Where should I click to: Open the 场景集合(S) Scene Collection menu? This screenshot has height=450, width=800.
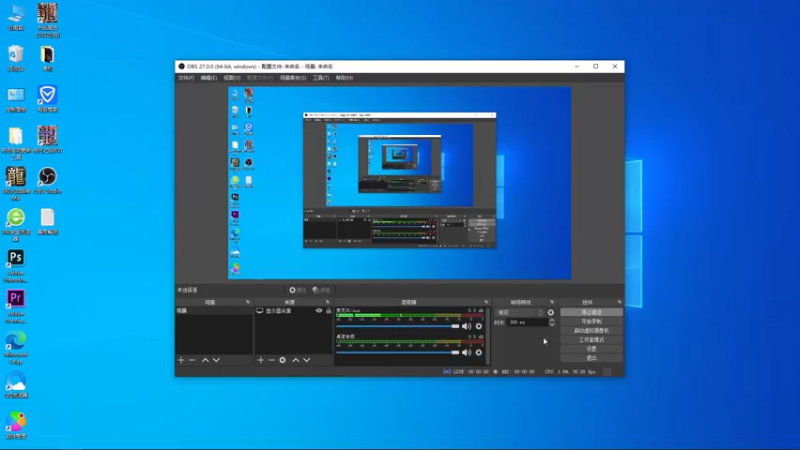coord(293,78)
